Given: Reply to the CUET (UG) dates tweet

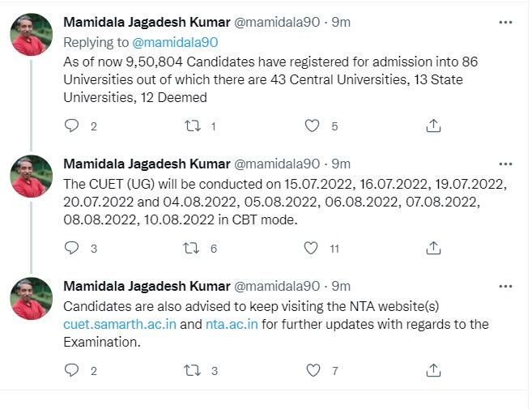Looking at the screenshot, I should point(72,248).
